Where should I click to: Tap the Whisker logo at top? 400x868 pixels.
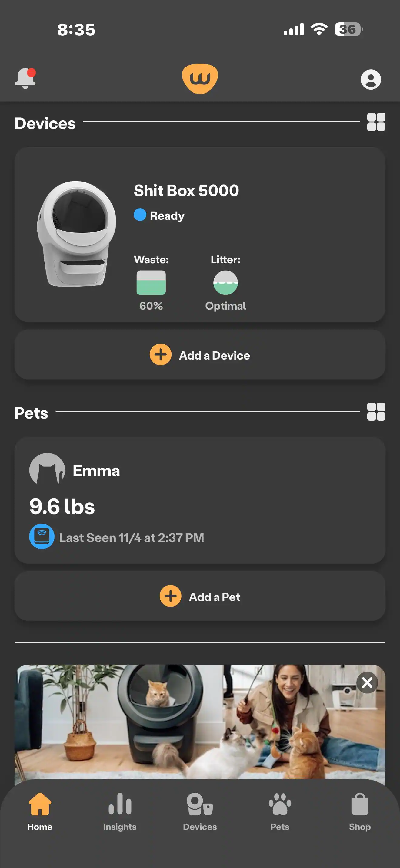[200, 78]
